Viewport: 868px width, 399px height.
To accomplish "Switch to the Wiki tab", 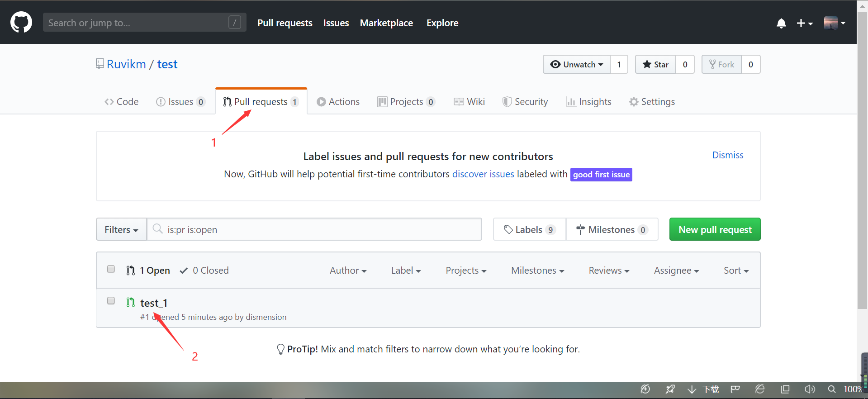I will click(x=469, y=102).
